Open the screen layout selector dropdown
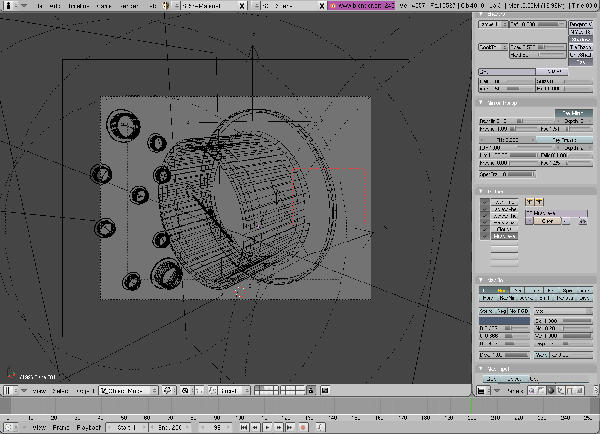 click(177, 6)
